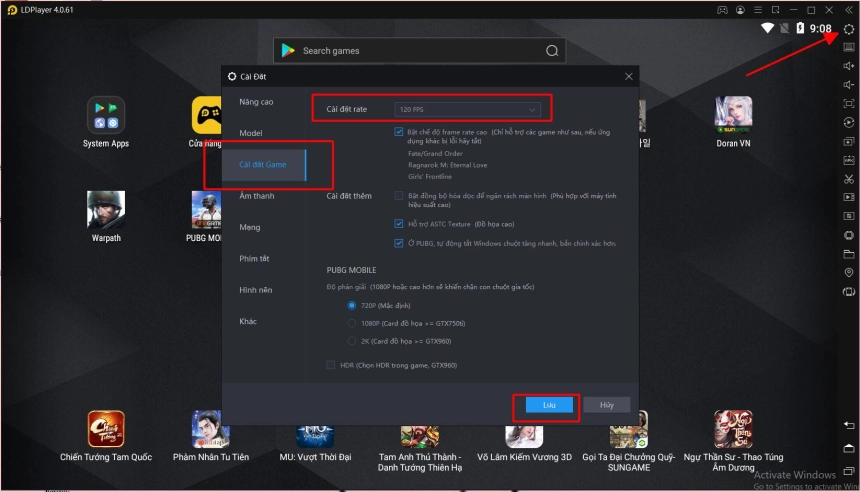Image resolution: width=860 pixels, height=492 pixels.
Task: Open Cài đặt Game tab
Action: pos(263,165)
